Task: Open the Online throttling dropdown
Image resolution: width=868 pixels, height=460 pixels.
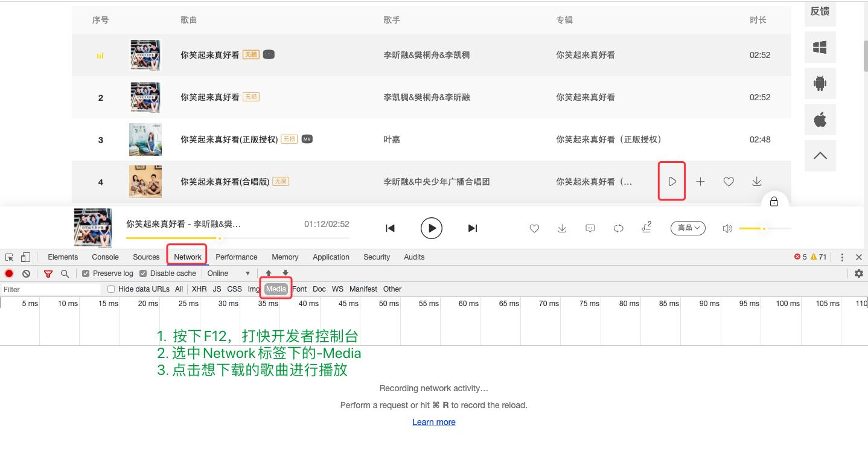Action: click(x=228, y=273)
